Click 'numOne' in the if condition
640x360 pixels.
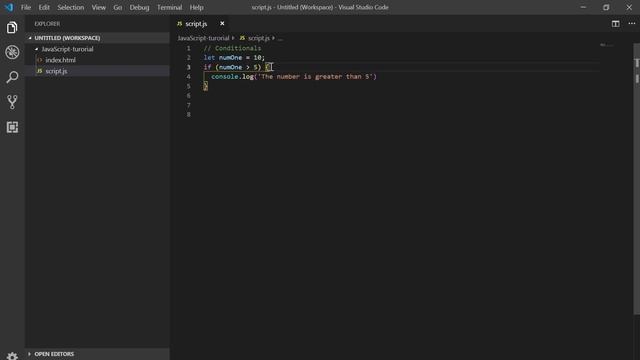click(231, 67)
